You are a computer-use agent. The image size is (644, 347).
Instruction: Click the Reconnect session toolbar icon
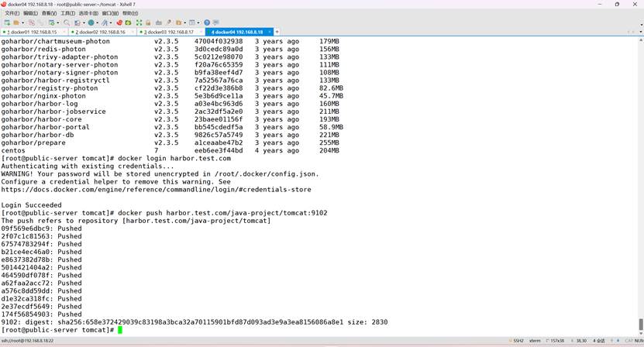click(40, 22)
